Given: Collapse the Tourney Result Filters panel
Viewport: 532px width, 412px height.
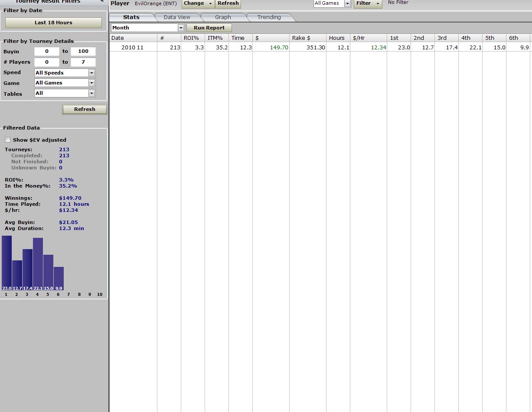Looking at the screenshot, I should coord(102,2).
